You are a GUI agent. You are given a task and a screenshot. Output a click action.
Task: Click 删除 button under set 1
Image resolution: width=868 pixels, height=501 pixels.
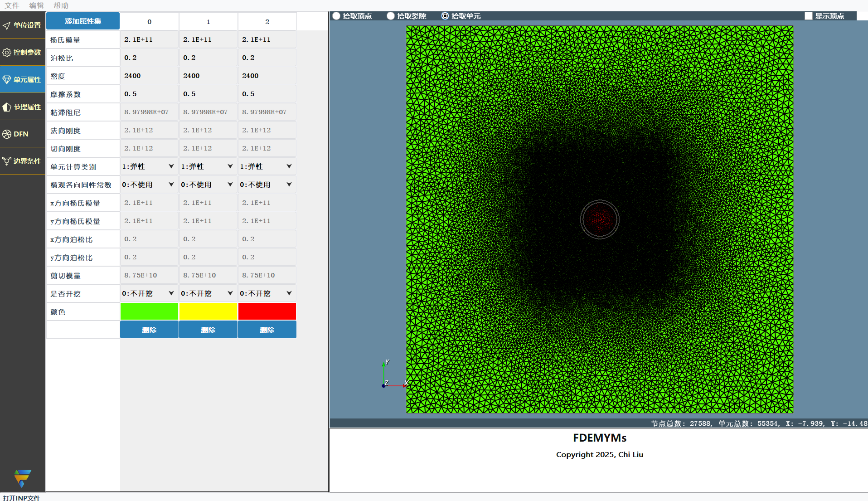(x=208, y=330)
